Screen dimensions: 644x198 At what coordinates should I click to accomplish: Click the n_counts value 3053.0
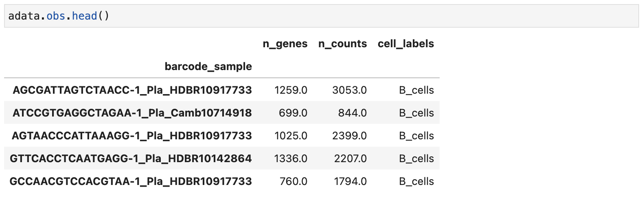coord(349,90)
